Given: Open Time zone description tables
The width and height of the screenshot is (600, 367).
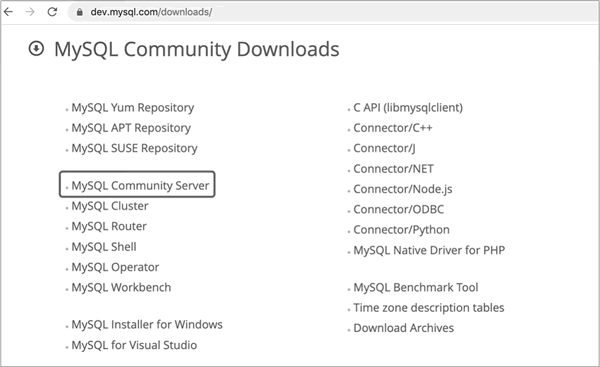Looking at the screenshot, I should click(429, 308).
